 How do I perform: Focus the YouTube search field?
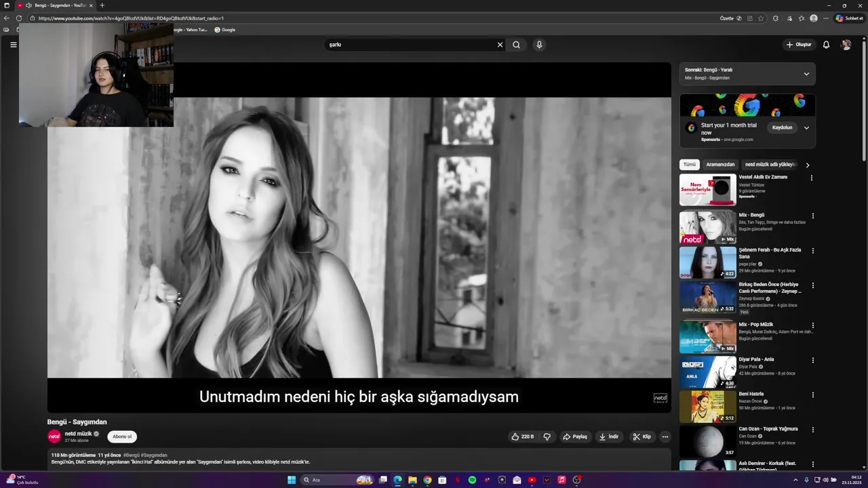click(410, 45)
